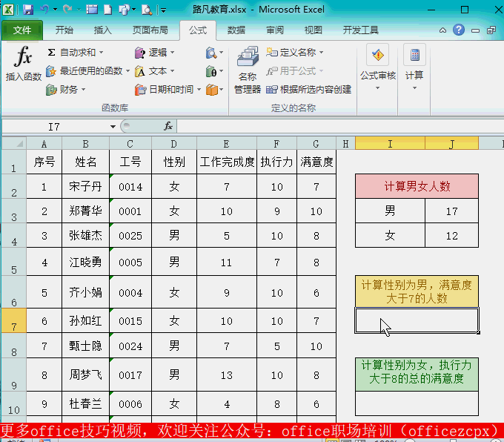This screenshot has height=442, width=504.
Task: Switch to the 页面布局 tab
Action: (150, 30)
